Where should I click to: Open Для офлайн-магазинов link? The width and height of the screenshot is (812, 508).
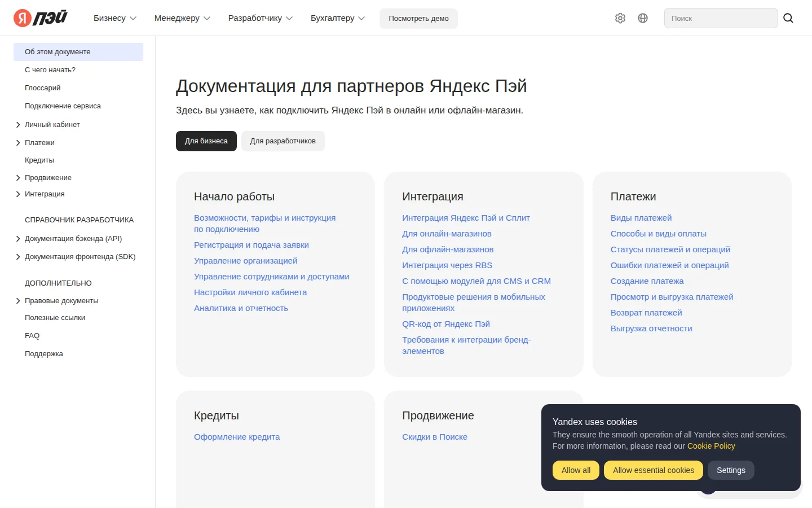[x=448, y=249]
